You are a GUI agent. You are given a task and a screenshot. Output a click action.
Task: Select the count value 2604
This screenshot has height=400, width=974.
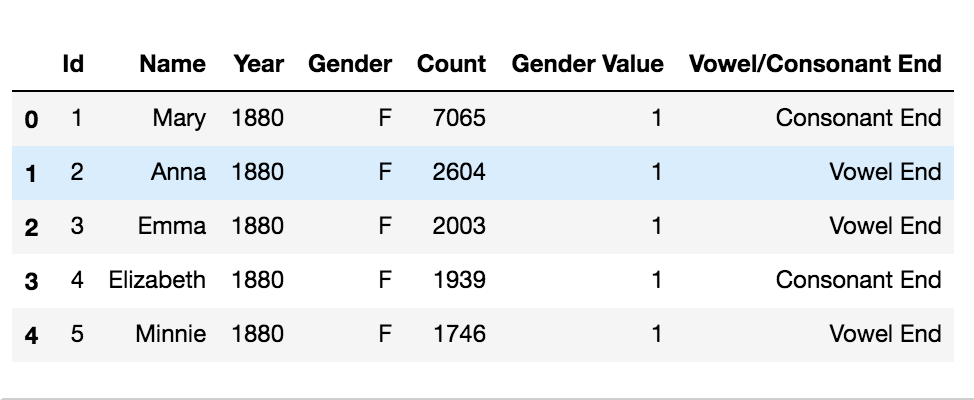click(x=459, y=172)
